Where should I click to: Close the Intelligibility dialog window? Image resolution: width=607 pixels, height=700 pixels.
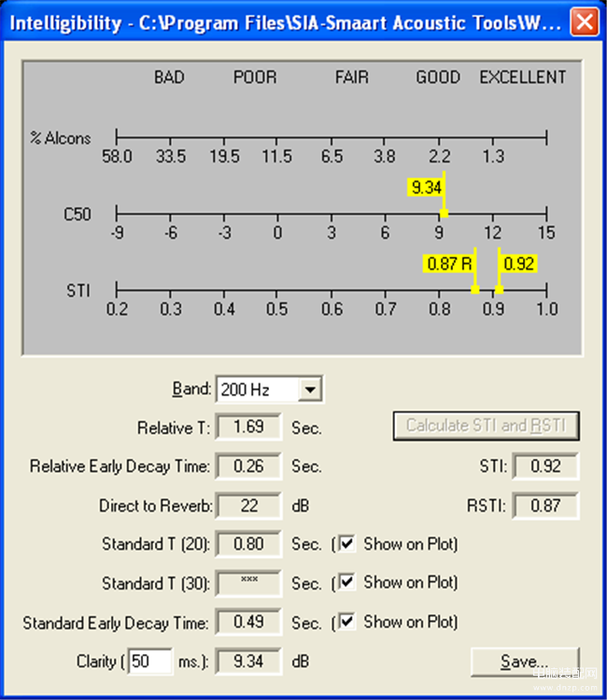585,21
